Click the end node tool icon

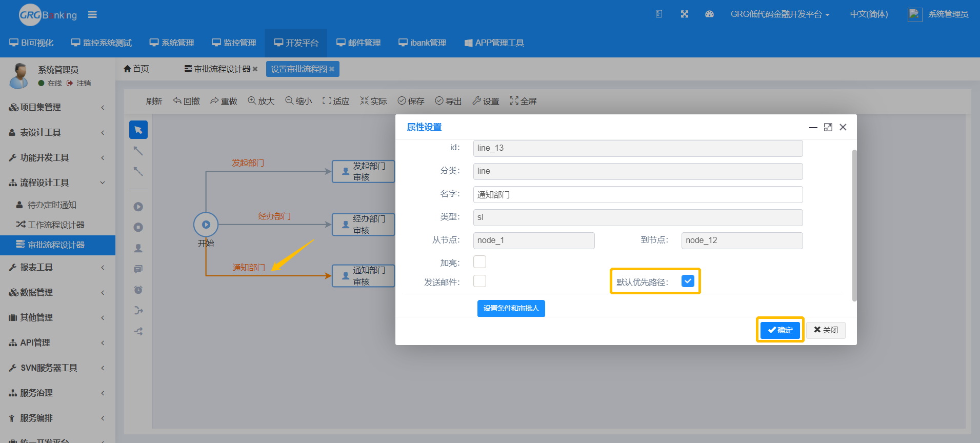tap(138, 227)
